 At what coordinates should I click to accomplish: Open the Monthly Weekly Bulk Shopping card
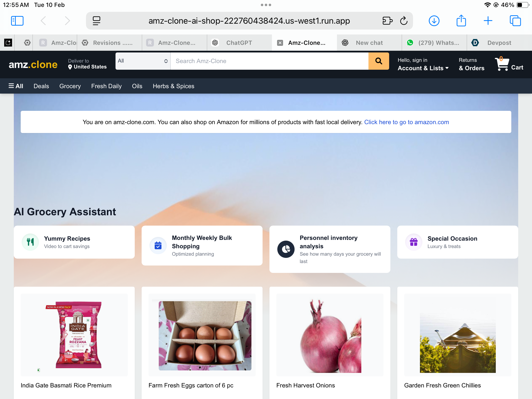coord(202,246)
